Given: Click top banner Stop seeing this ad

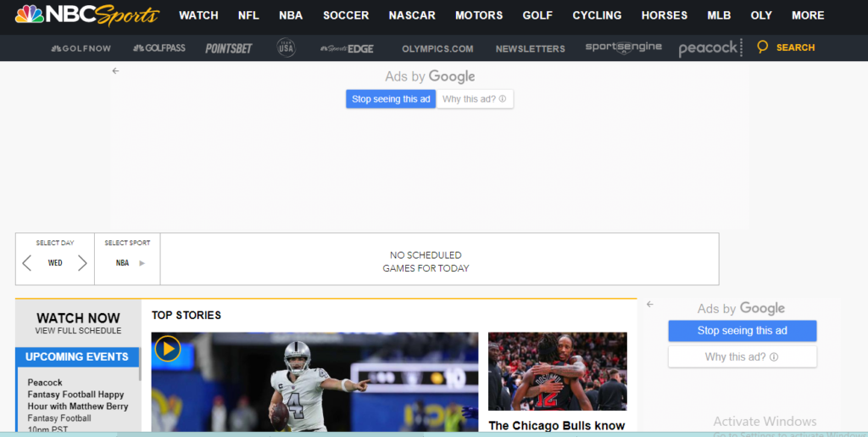Looking at the screenshot, I should click(391, 99).
